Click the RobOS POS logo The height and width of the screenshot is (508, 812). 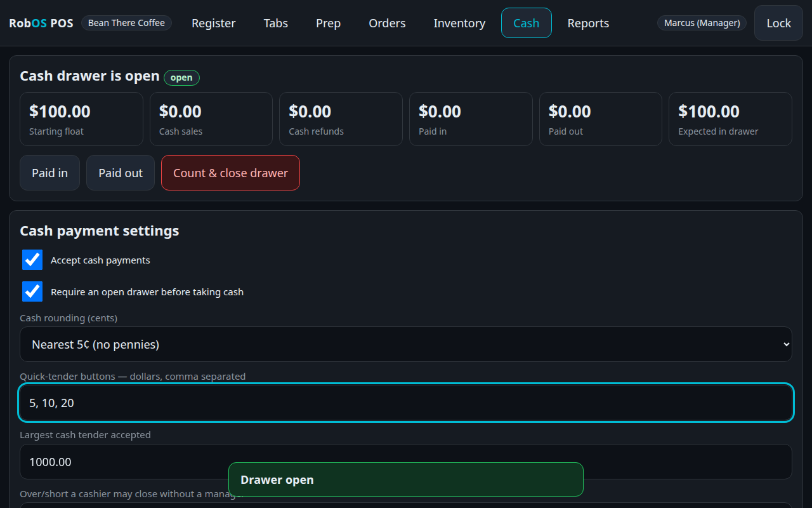tap(41, 23)
